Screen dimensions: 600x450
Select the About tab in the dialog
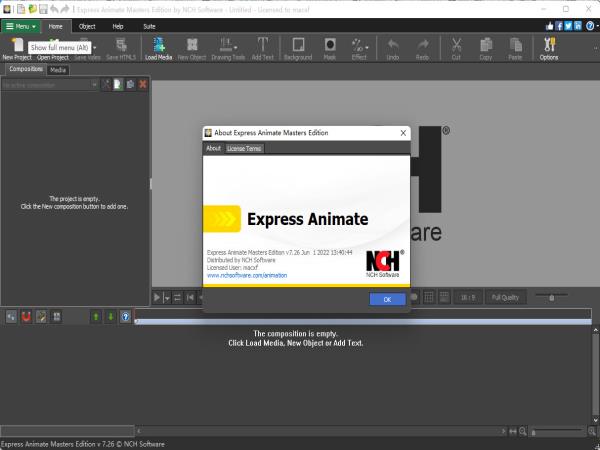(x=214, y=148)
